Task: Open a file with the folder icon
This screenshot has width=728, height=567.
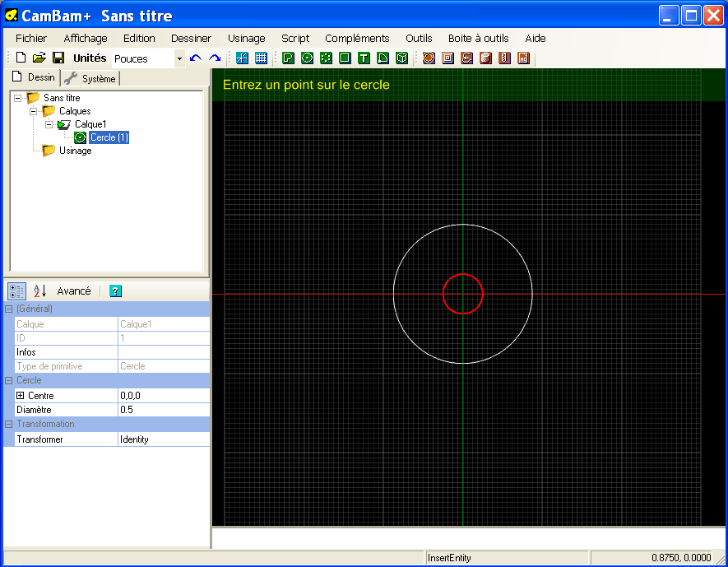Action: (39, 58)
